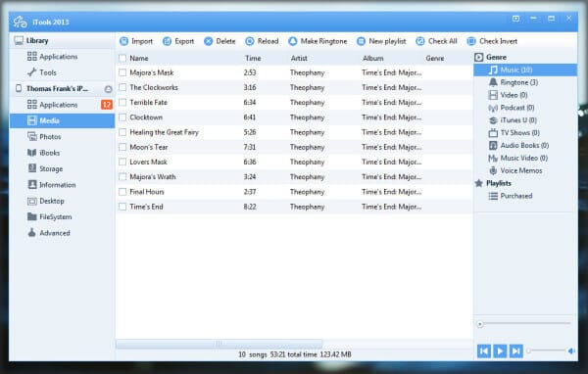The height and width of the screenshot is (374, 588).
Task: Select the iTunes U (0) genre
Action: [x=513, y=120]
